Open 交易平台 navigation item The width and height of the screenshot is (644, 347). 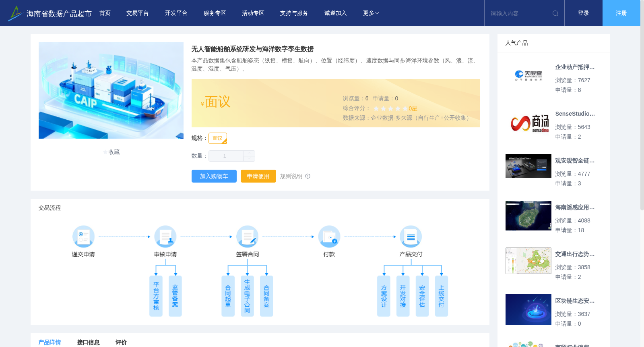138,13
